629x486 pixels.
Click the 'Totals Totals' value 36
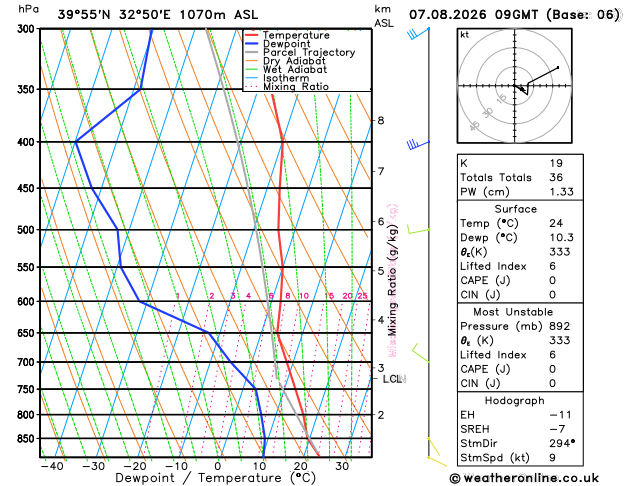556,177
